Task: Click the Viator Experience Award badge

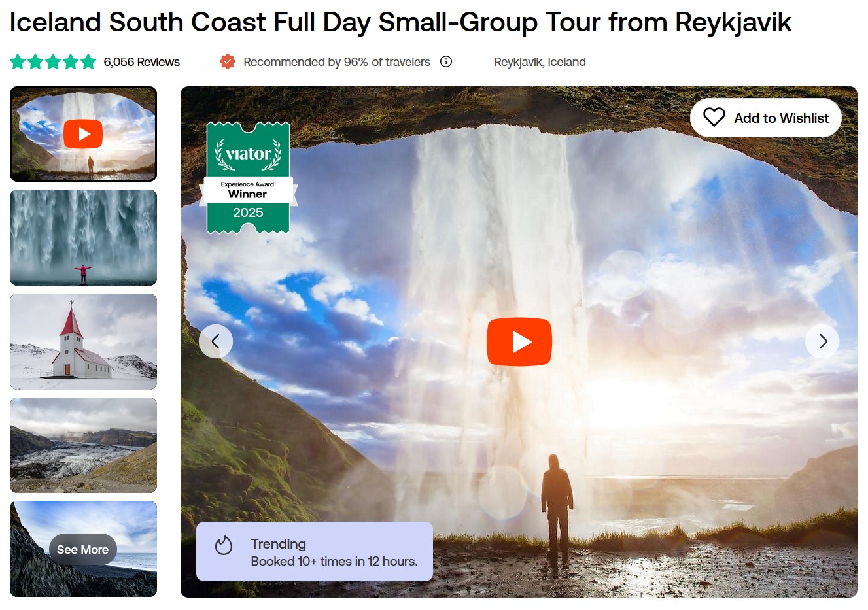Action: click(x=248, y=178)
